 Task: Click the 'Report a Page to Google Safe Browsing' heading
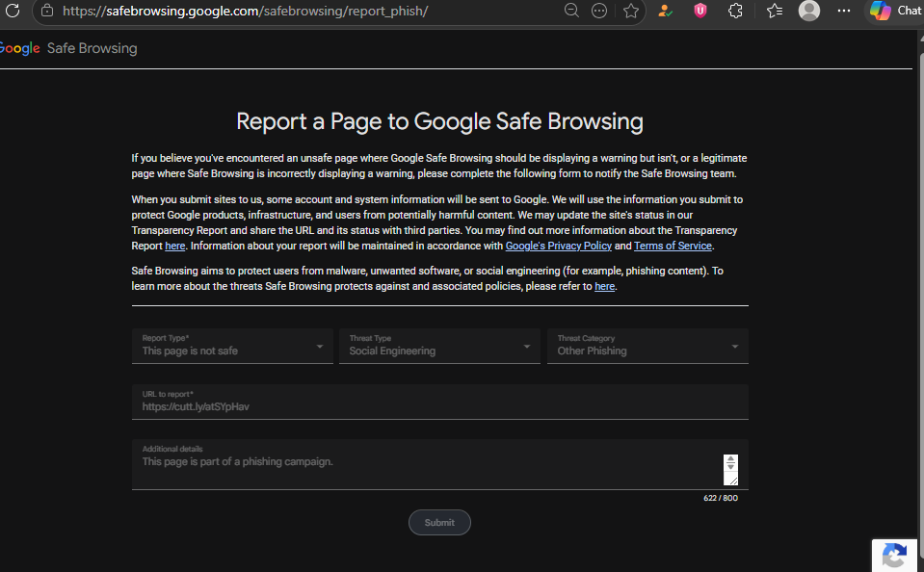click(439, 121)
